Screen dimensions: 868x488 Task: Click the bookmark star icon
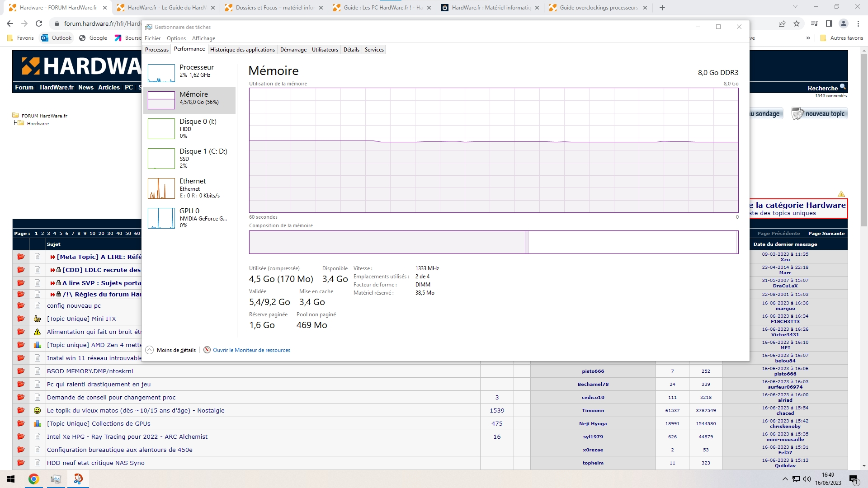coord(797,23)
